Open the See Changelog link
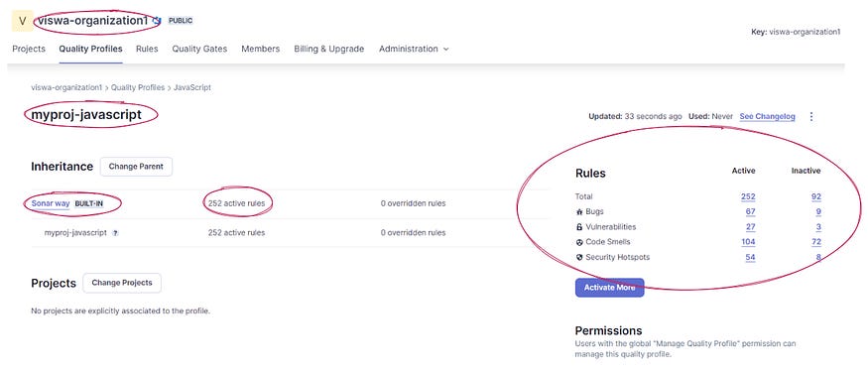Viewport: 868px width, 373px height. click(767, 117)
